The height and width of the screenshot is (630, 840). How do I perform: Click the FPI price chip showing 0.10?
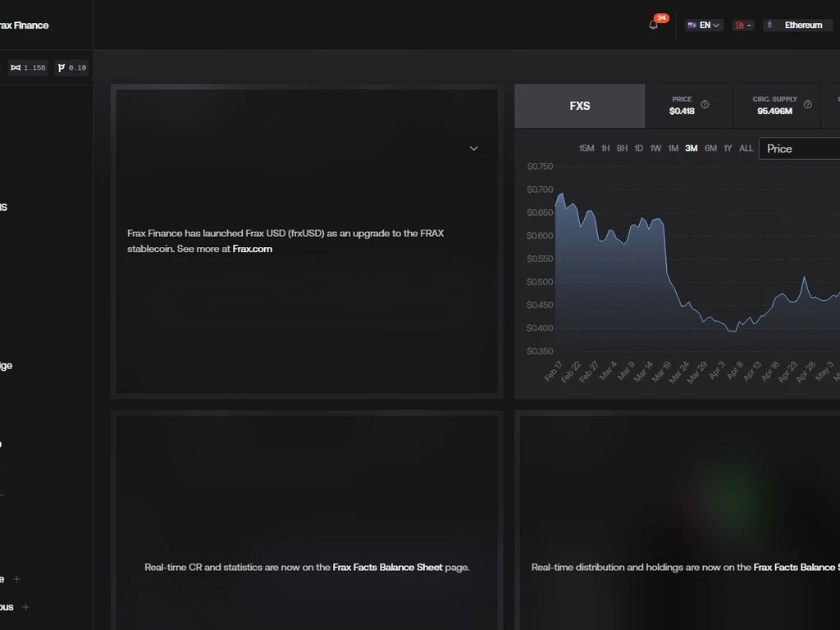(x=72, y=67)
